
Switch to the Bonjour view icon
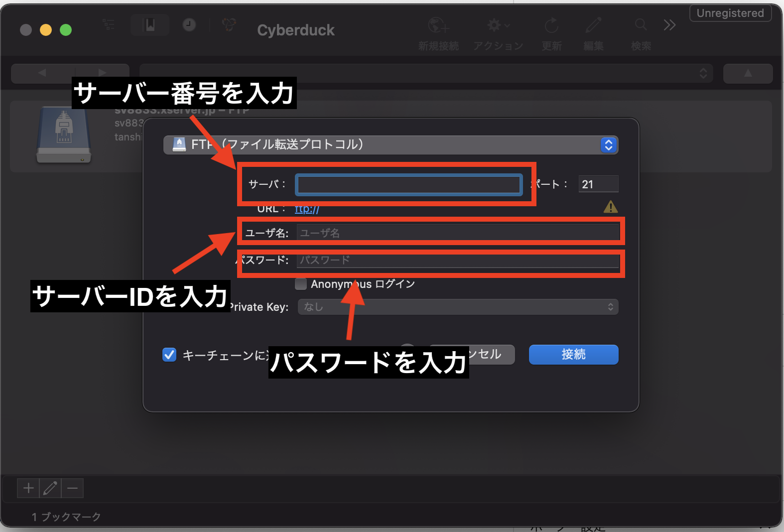[229, 24]
